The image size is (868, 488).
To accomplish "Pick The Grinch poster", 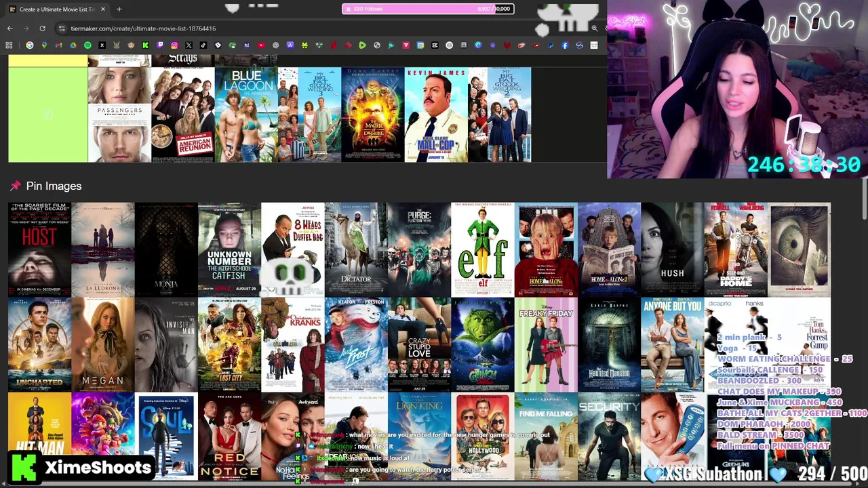I will click(x=483, y=344).
